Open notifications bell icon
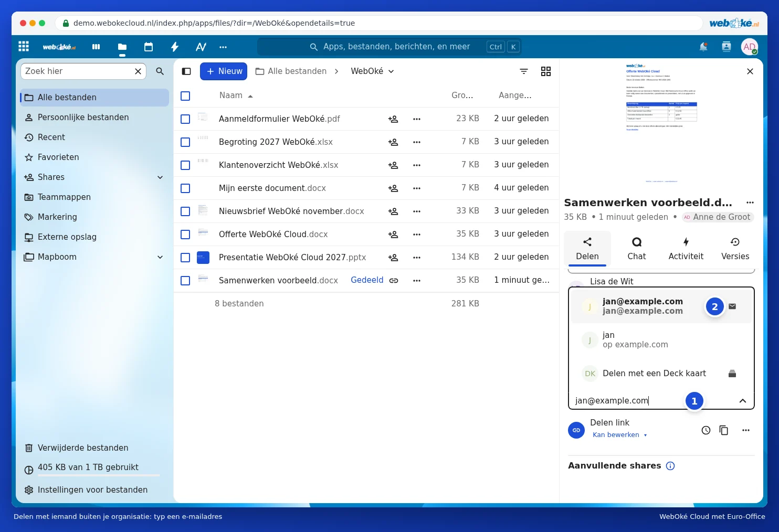The height and width of the screenshot is (532, 779). [x=703, y=47]
